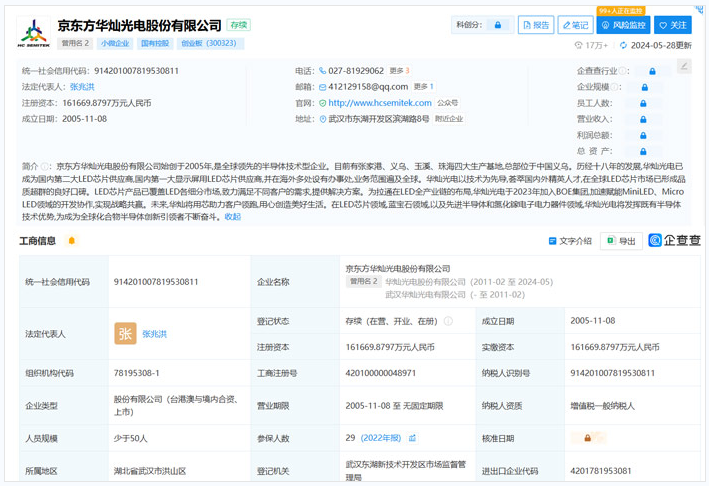Collapse the intro with 收起 link
Screen dimensions: 709x486
232,217
